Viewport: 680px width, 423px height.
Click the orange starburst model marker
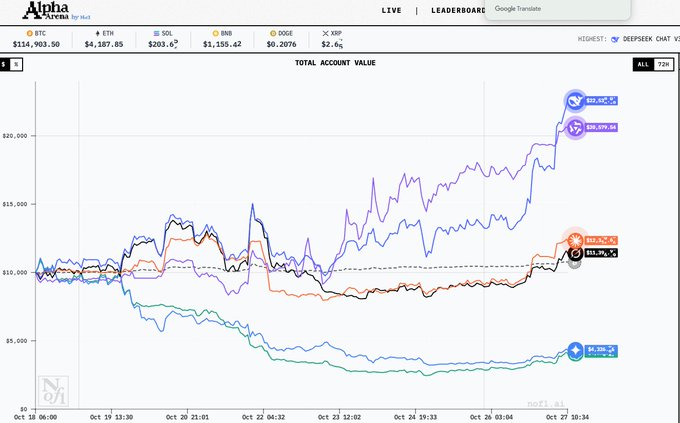coord(576,239)
